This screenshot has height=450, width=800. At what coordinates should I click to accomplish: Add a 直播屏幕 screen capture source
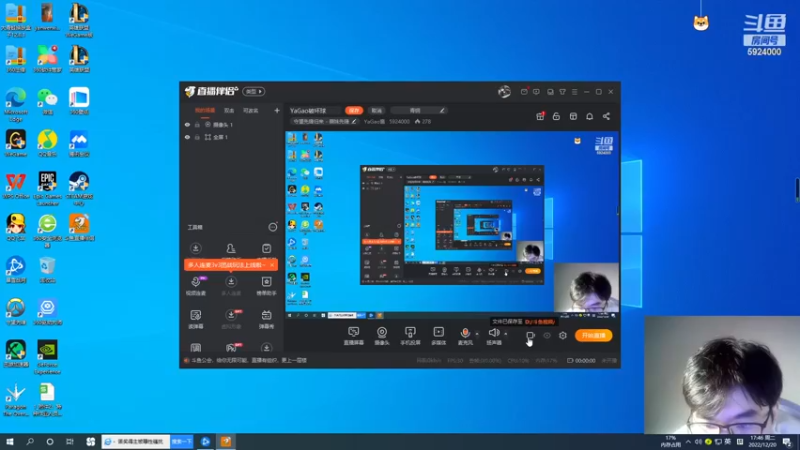[354, 336]
